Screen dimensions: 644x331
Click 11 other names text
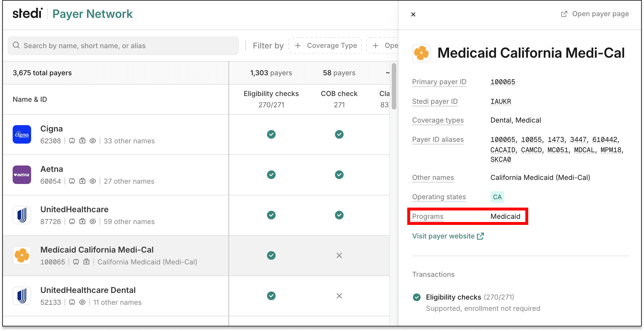point(117,302)
